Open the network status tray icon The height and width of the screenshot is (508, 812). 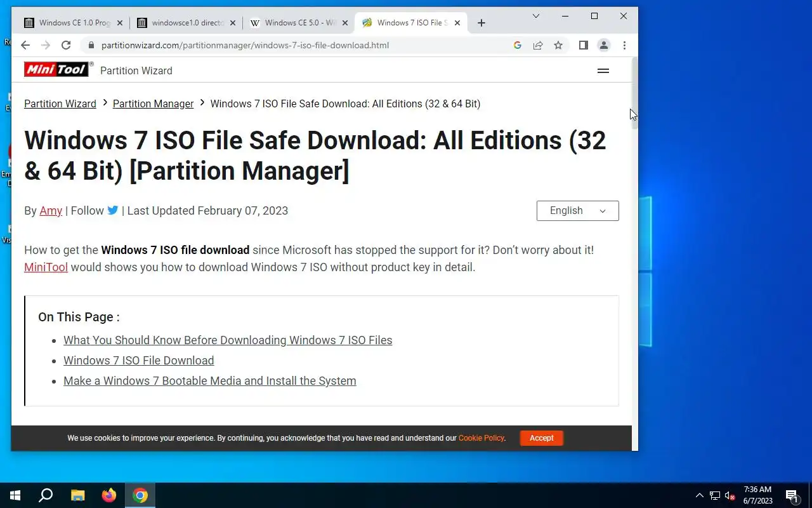pyautogui.click(x=715, y=495)
